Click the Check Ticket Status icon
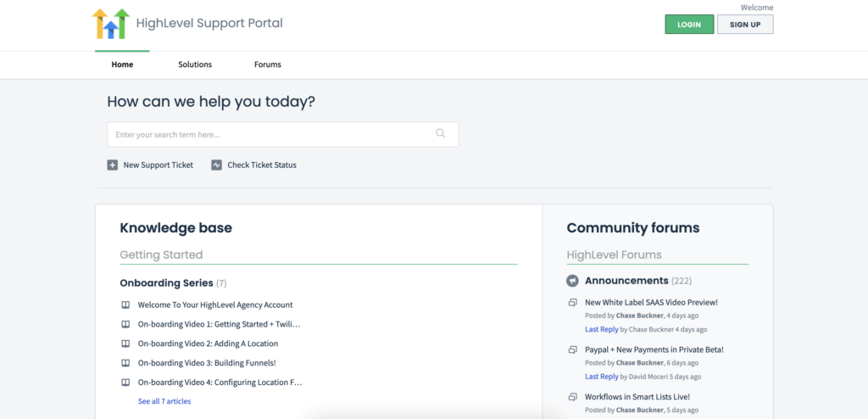The width and height of the screenshot is (868, 419). (x=216, y=165)
